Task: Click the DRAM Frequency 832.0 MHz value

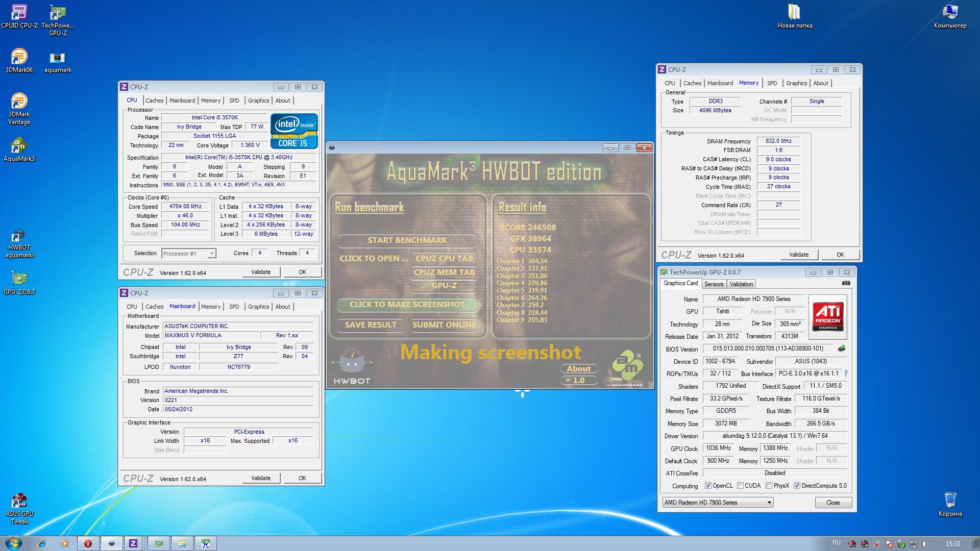Action: point(778,141)
